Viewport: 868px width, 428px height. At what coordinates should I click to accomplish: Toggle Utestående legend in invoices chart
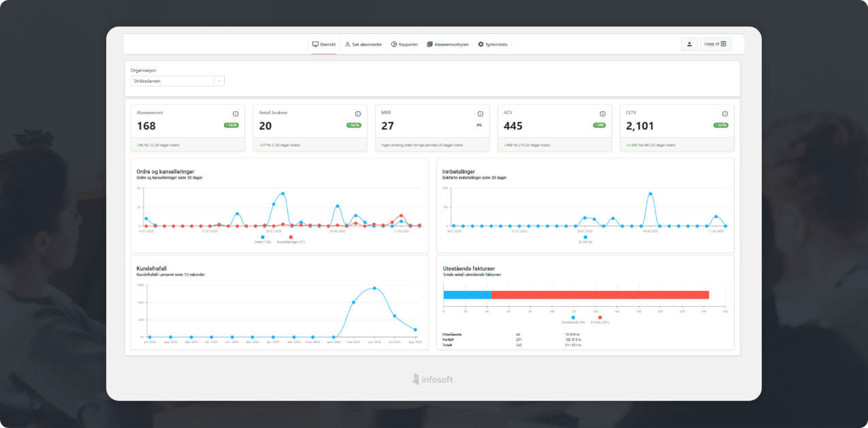(573, 318)
